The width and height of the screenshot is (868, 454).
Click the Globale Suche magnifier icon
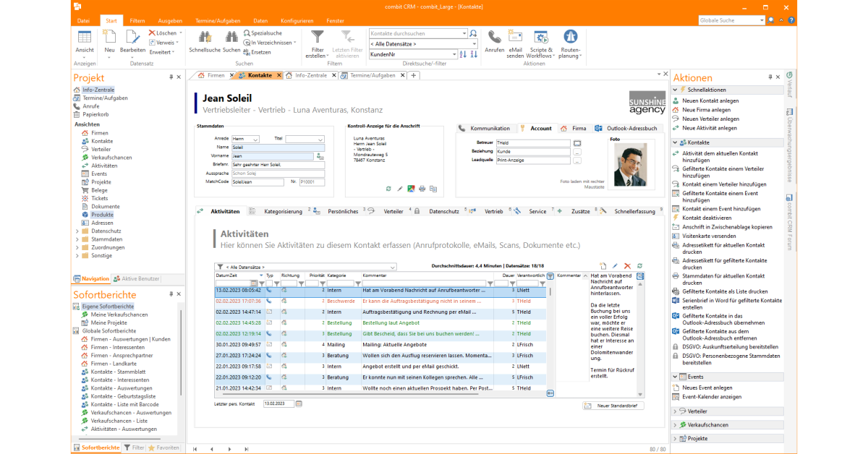click(x=771, y=21)
